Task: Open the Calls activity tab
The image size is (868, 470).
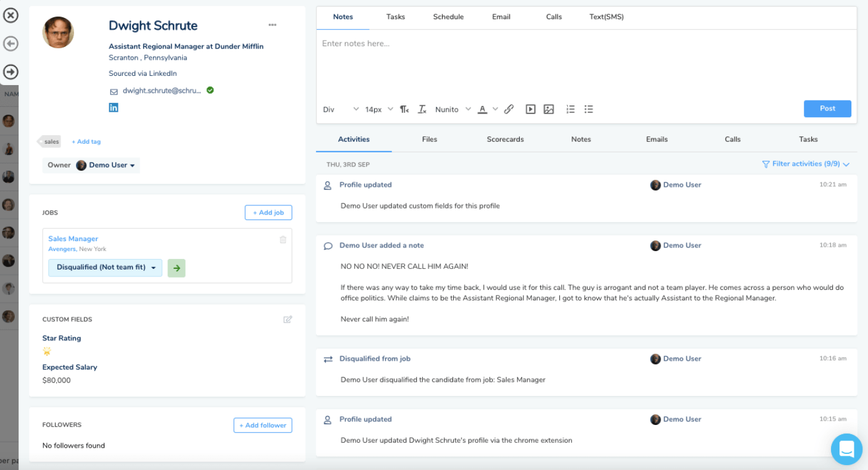Action: (733, 139)
